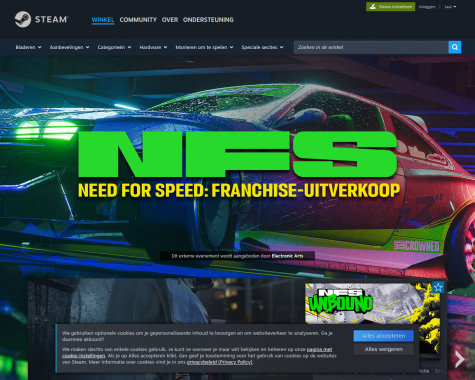Expand the Categorieën dropdown
Image resolution: width=475 pixels, height=380 pixels.
pyautogui.click(x=114, y=47)
